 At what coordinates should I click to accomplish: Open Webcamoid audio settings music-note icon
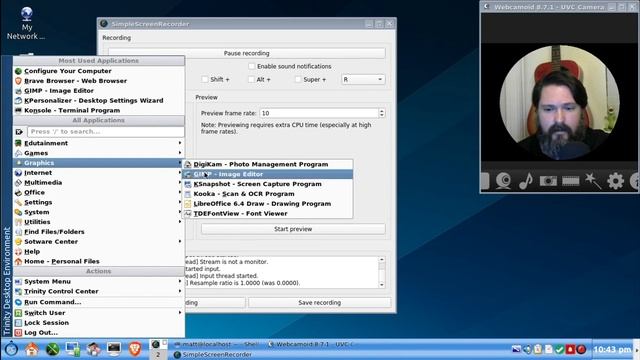tap(526, 180)
